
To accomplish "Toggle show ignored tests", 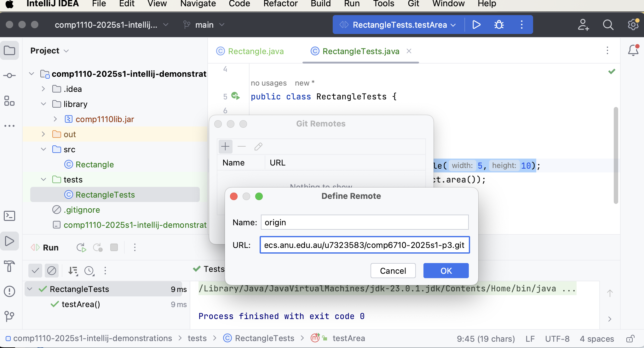I will [x=52, y=271].
